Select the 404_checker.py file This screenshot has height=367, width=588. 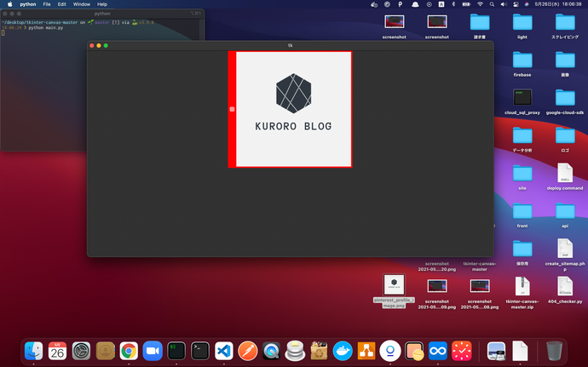tap(565, 287)
